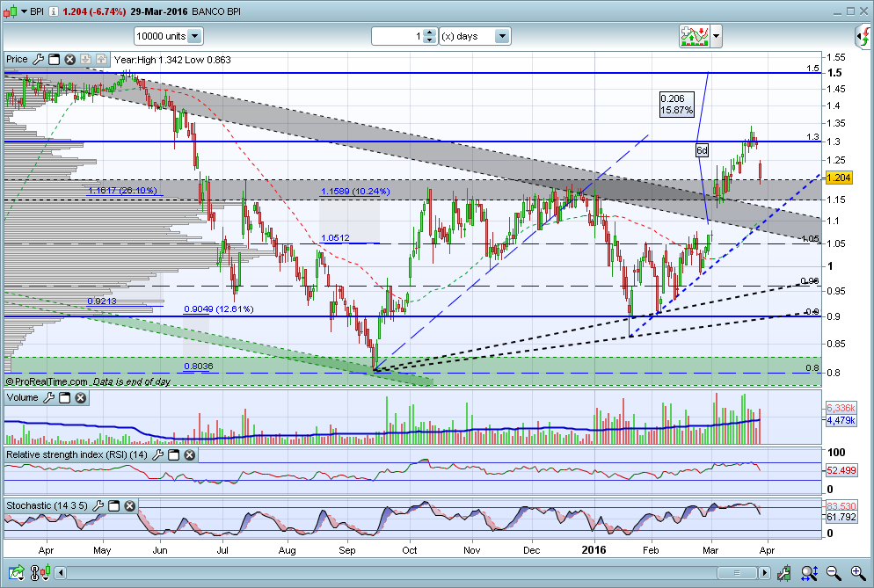Click the 61.792 stochastic value tag
The image size is (874, 588).
point(841,517)
